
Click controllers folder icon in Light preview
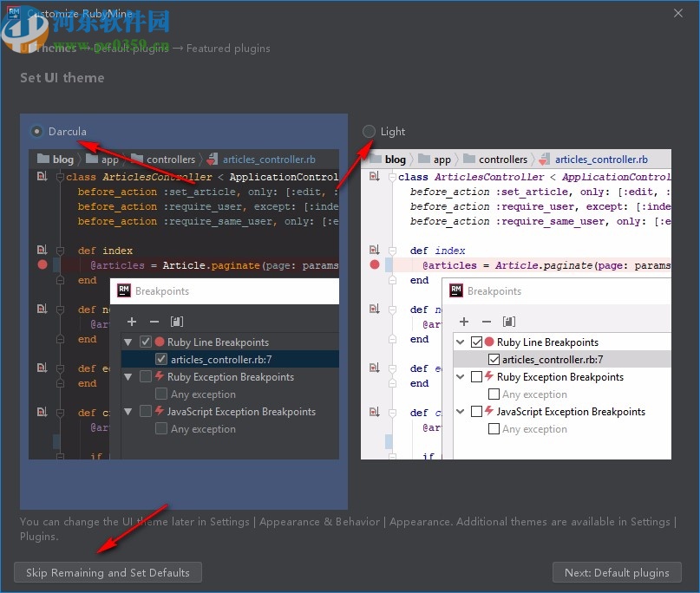click(x=469, y=159)
